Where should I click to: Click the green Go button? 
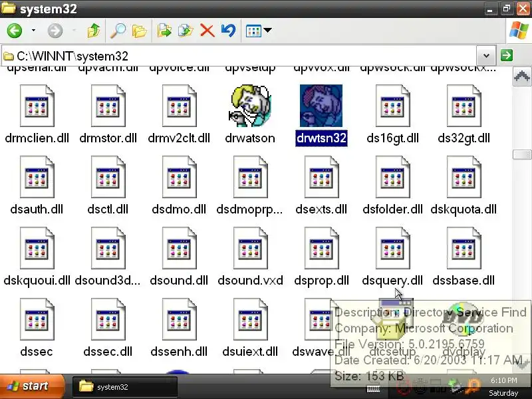(507, 55)
